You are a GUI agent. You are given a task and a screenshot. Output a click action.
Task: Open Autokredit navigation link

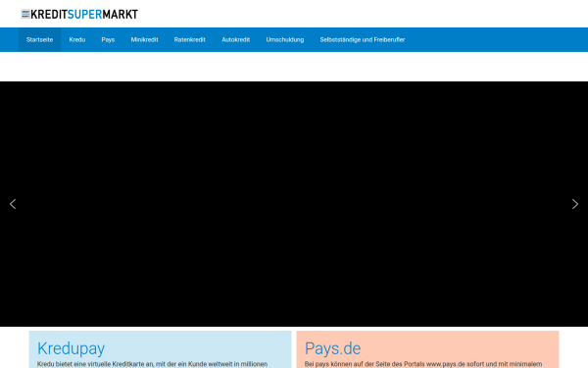click(236, 39)
